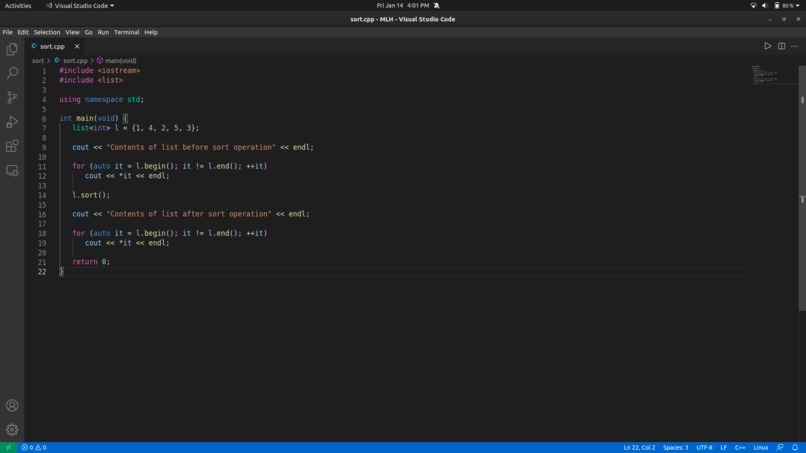Open Source Control view
Image resolution: width=806 pixels, height=453 pixels.
tap(12, 97)
